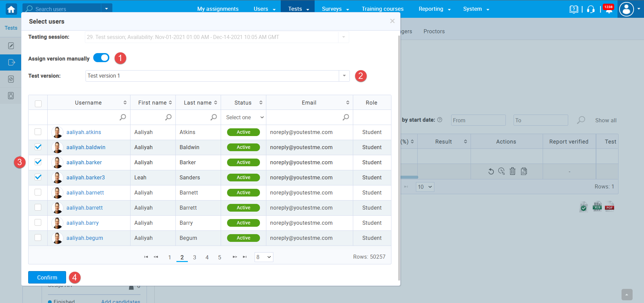Select all users with the header checkbox
This screenshot has height=303, width=644.
point(38,103)
